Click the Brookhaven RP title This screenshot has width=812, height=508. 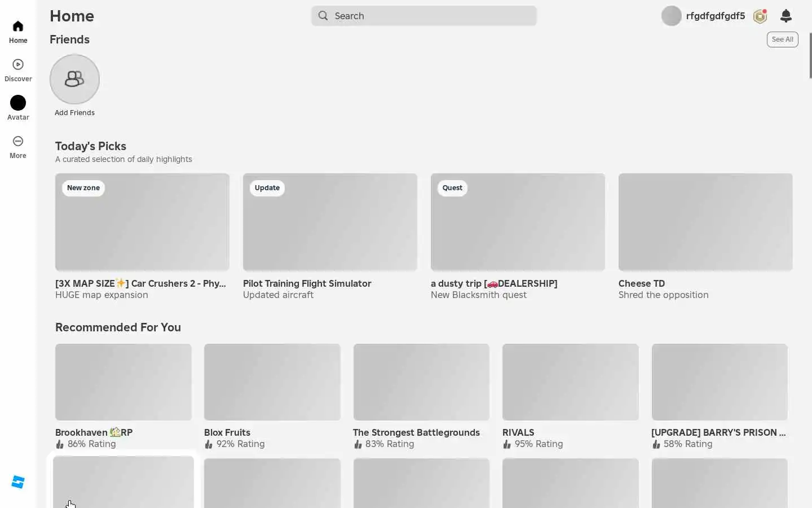pos(94,432)
